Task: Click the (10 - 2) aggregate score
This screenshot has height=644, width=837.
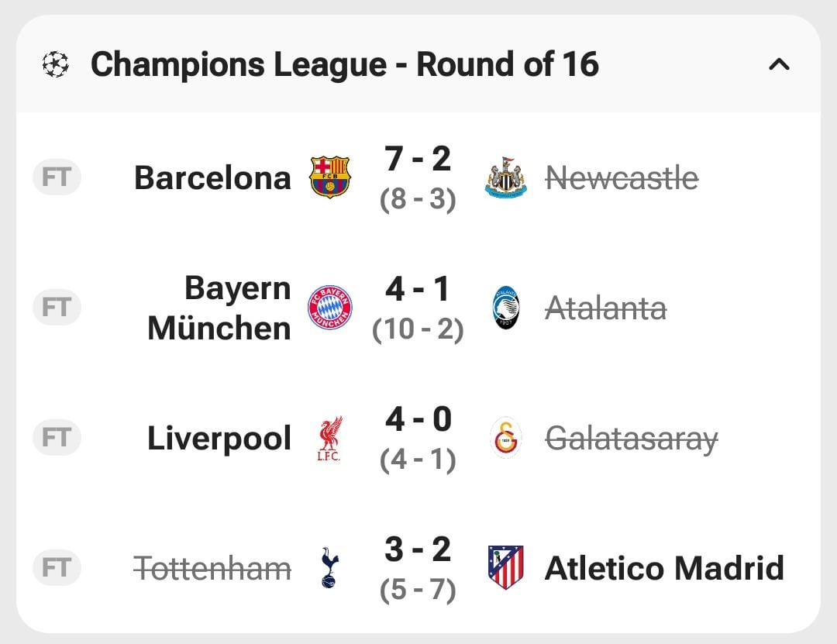Action: [x=418, y=330]
